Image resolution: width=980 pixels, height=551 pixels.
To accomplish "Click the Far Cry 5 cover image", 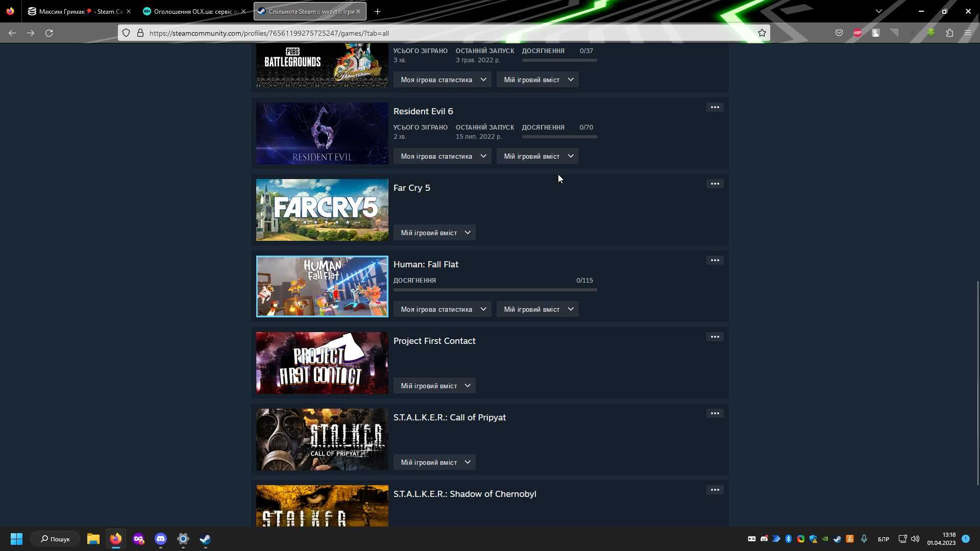I will [322, 210].
